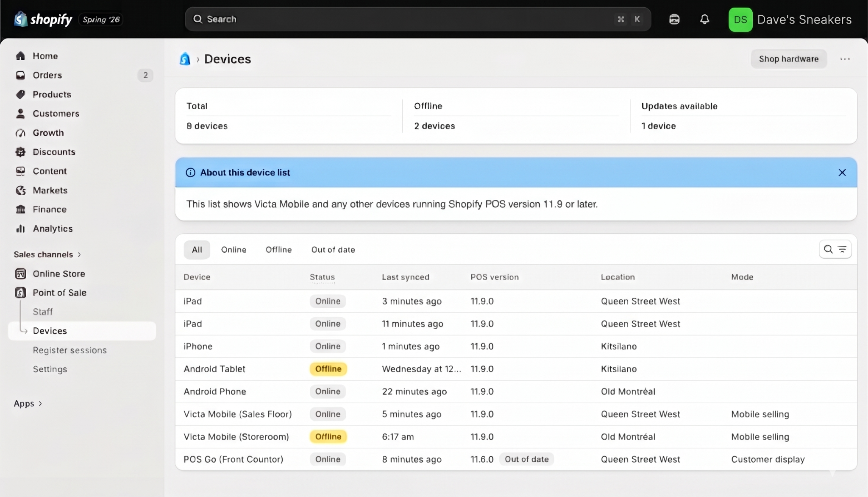Open Victa Mobile (Storeroom) device
This screenshot has height=497, width=868.
tap(516, 437)
